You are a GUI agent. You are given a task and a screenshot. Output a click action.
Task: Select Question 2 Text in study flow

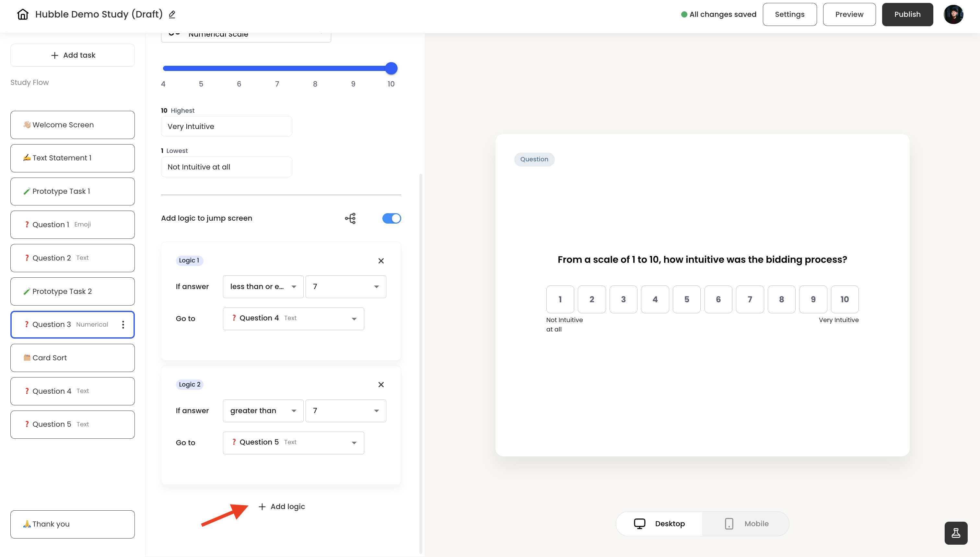[73, 258]
